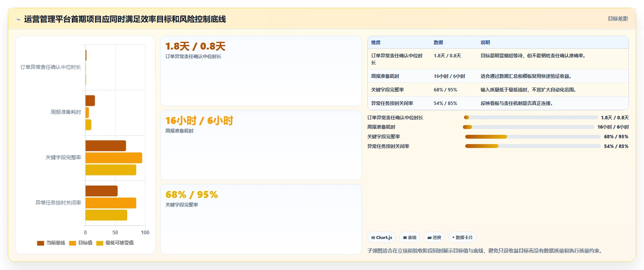644x270 pixels.
Task: Click chart y-axis label 订单异常责任确认中位时长
Action: (x=51, y=67)
